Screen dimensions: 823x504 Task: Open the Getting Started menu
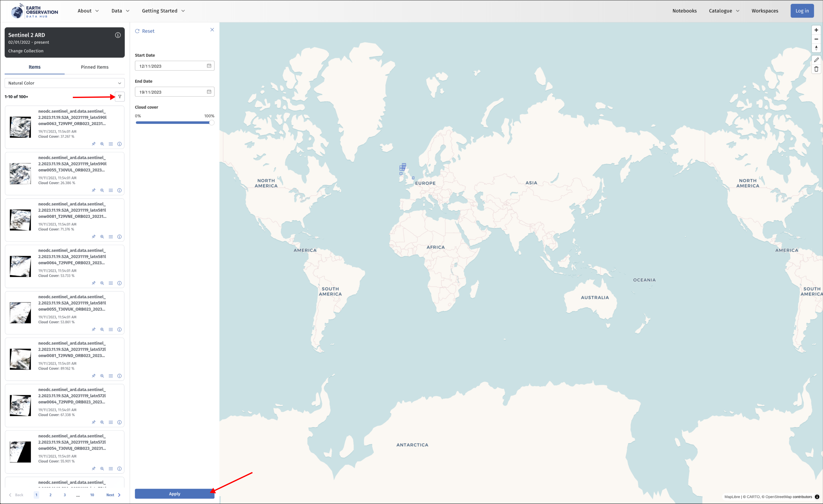tap(163, 11)
